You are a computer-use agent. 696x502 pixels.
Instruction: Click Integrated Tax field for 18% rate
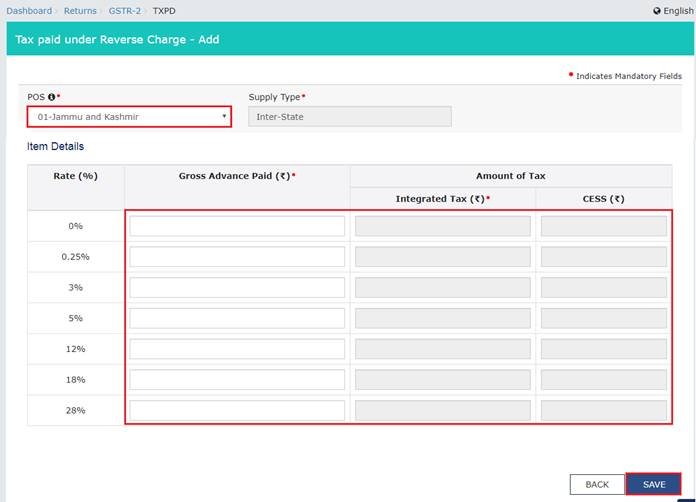[x=443, y=380]
